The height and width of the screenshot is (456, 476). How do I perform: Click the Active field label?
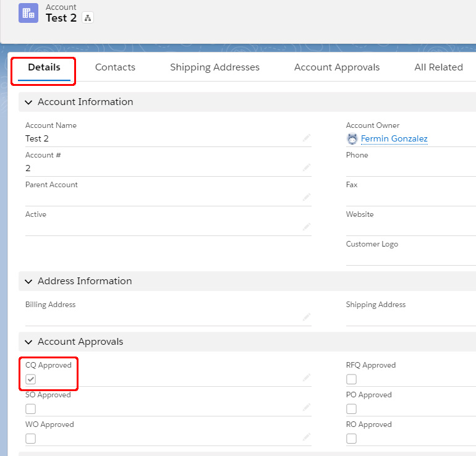click(36, 214)
